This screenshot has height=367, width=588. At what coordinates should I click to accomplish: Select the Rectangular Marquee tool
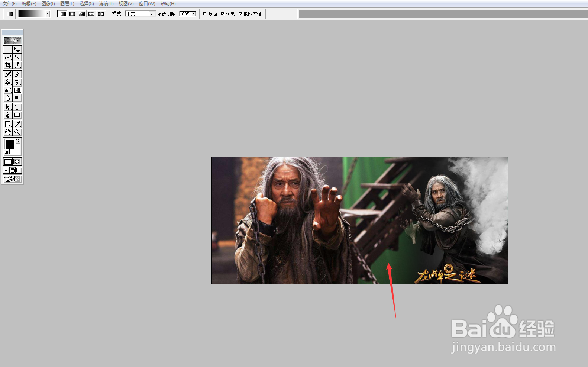(8, 49)
